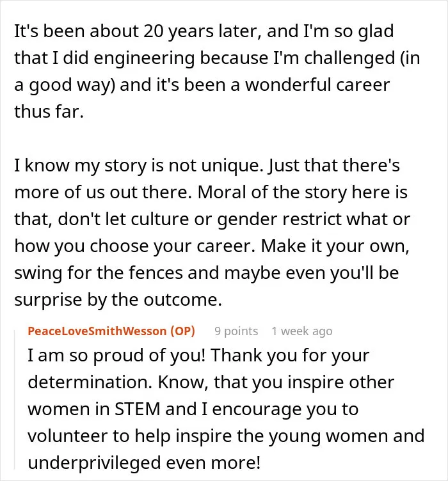
Task: Click the word "engineering" in the first paragraph
Action: [x=144, y=58]
